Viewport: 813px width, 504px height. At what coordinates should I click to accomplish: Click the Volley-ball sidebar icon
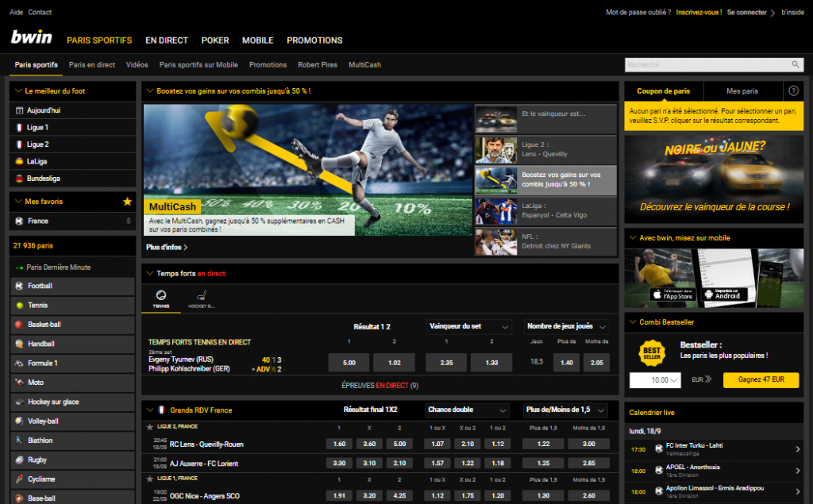click(x=19, y=421)
